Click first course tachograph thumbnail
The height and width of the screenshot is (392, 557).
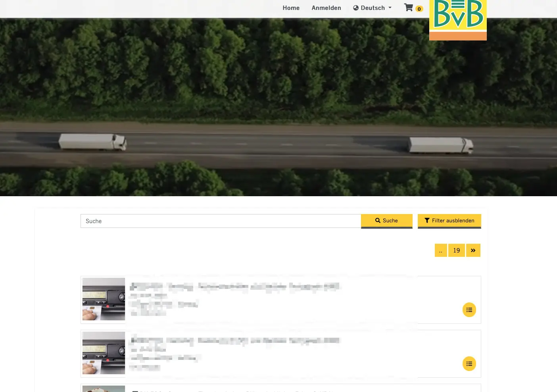coord(104,299)
